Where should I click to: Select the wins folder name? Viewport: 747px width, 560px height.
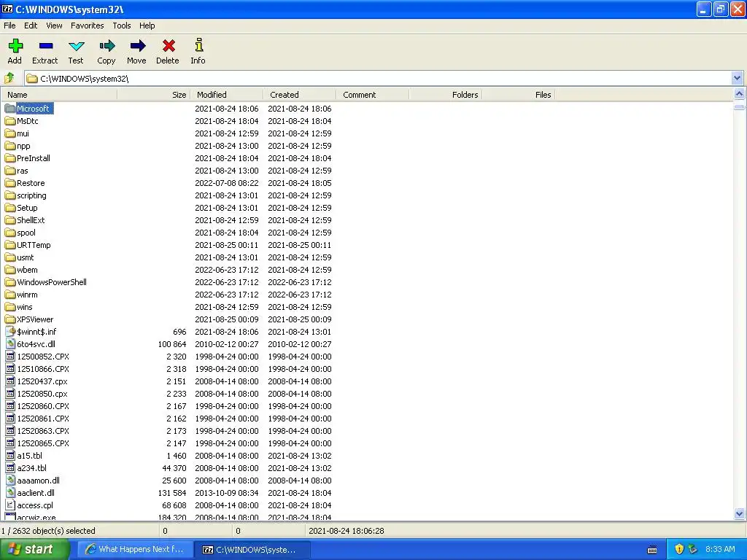(25, 307)
